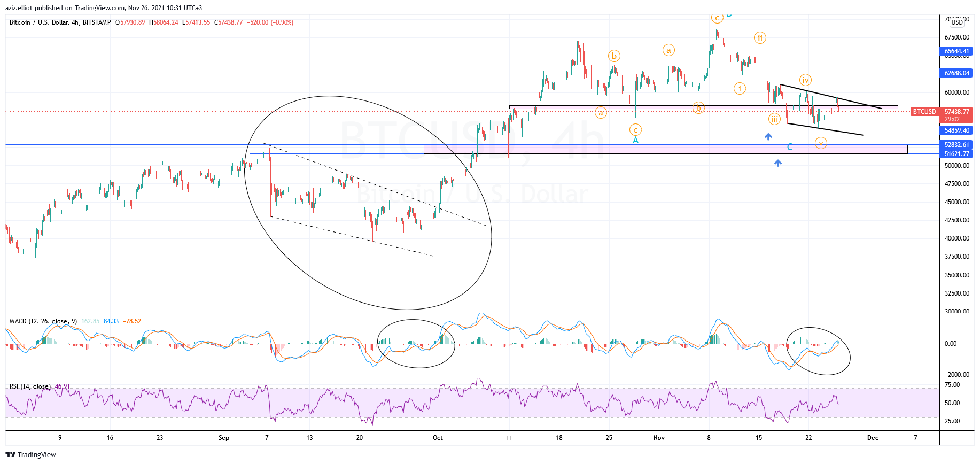Open the MACD (12, 26, close, 9) legend

43,321
